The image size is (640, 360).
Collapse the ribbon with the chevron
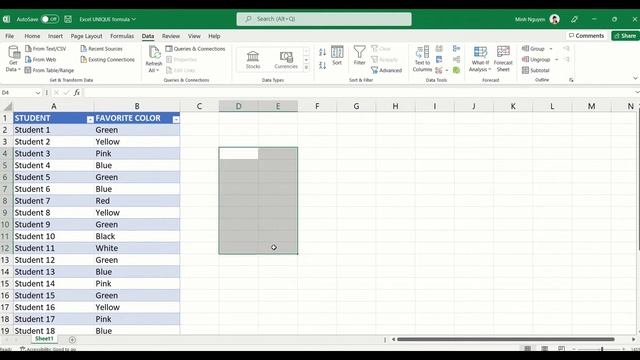click(x=635, y=78)
